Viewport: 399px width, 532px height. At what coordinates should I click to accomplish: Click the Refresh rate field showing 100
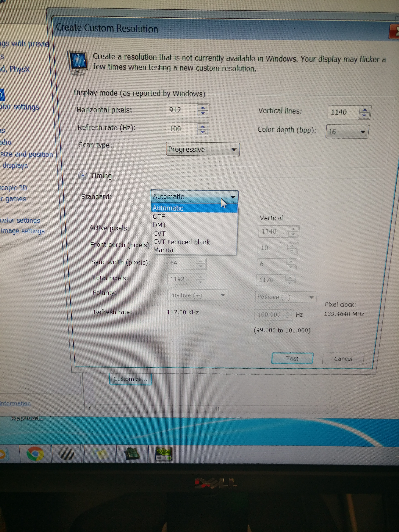[x=182, y=129]
